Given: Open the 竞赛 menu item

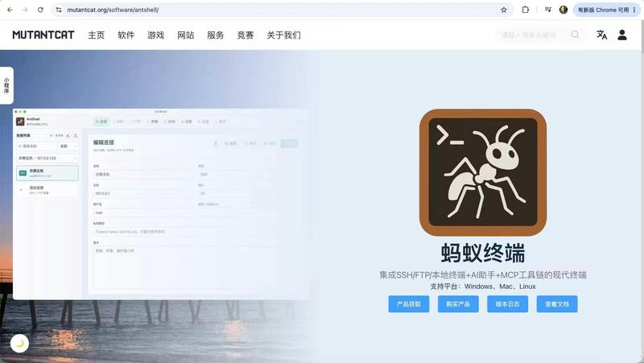Looking at the screenshot, I should coord(246,35).
